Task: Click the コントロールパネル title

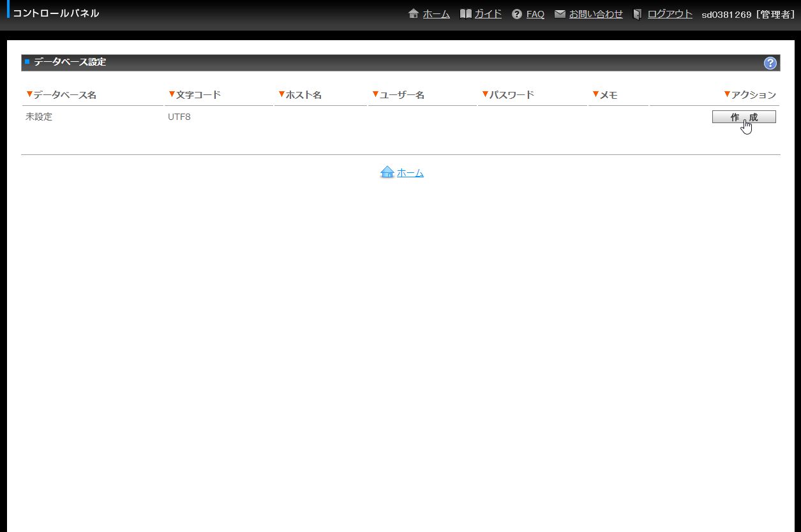Action: [x=56, y=13]
